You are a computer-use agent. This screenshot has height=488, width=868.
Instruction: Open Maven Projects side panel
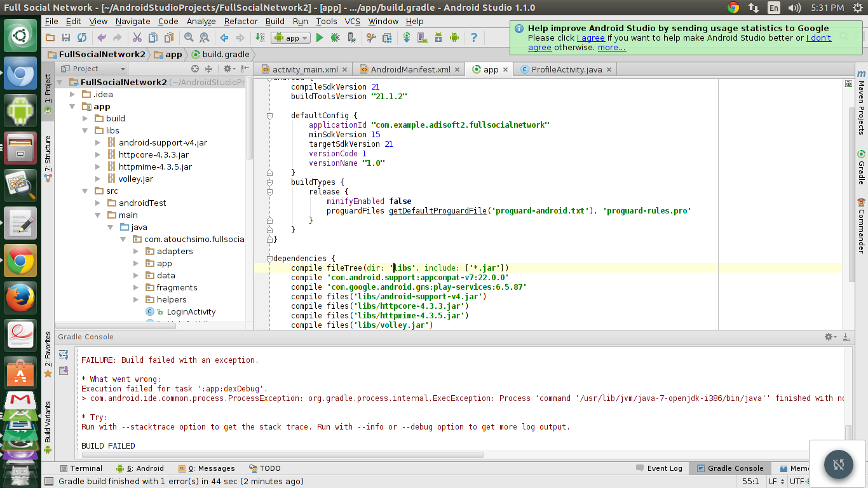(862, 102)
